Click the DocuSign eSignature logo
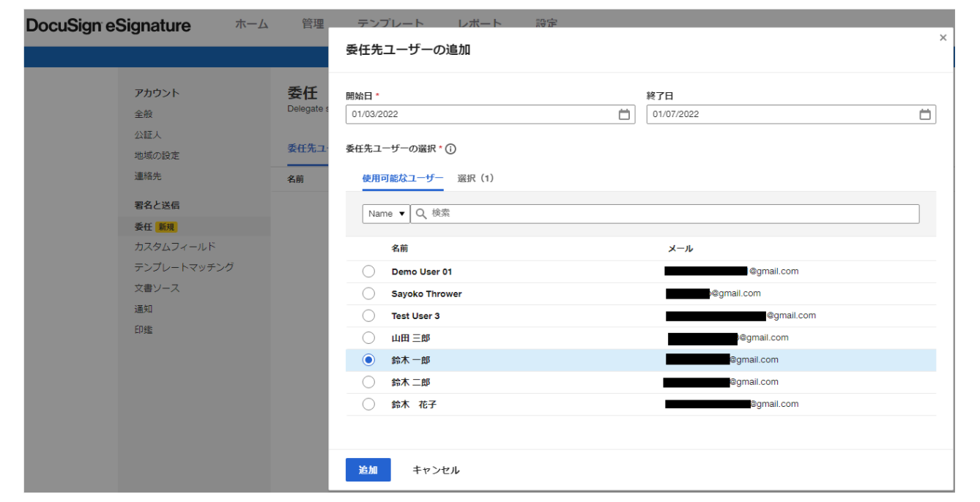The width and height of the screenshot is (980, 502). 108,26
